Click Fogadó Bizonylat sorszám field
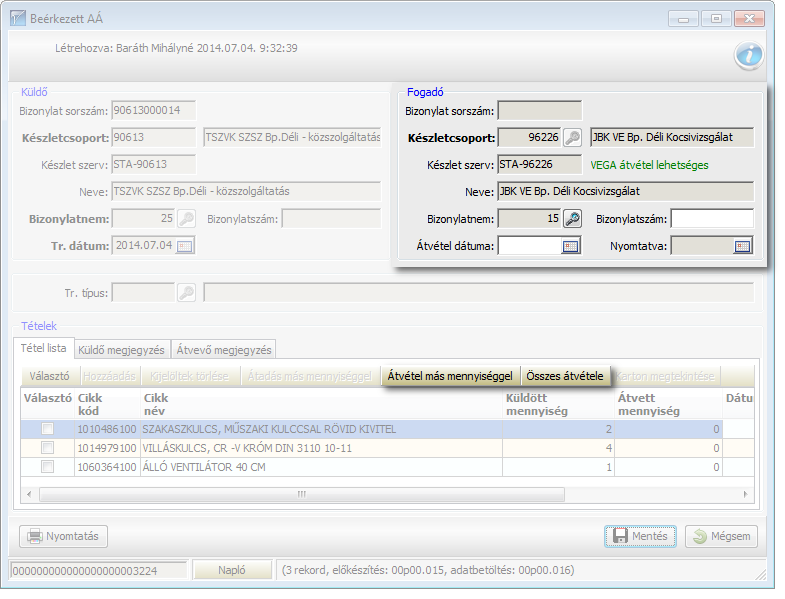Image resolution: width=785 pixels, height=599 pixels. pyautogui.click(x=540, y=111)
